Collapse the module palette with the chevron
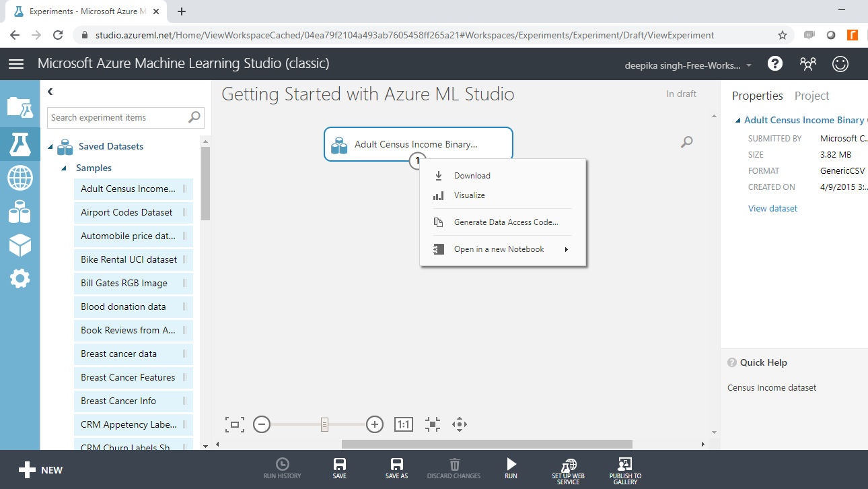The height and width of the screenshot is (489, 868). click(50, 92)
